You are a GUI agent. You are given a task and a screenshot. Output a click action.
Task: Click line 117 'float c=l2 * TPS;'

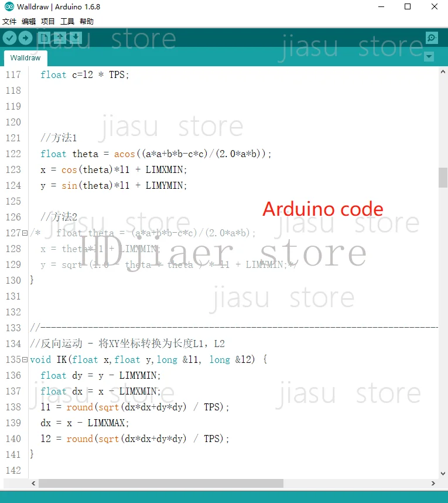(x=84, y=74)
